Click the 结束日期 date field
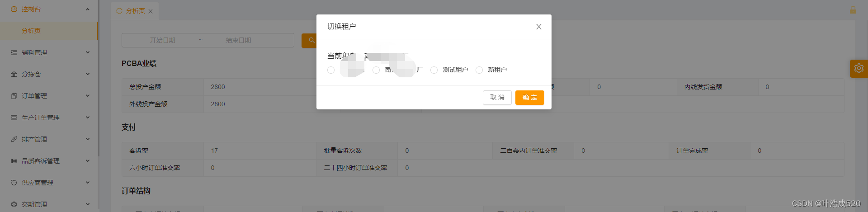Screen dimensions: 868x212 click(238, 40)
